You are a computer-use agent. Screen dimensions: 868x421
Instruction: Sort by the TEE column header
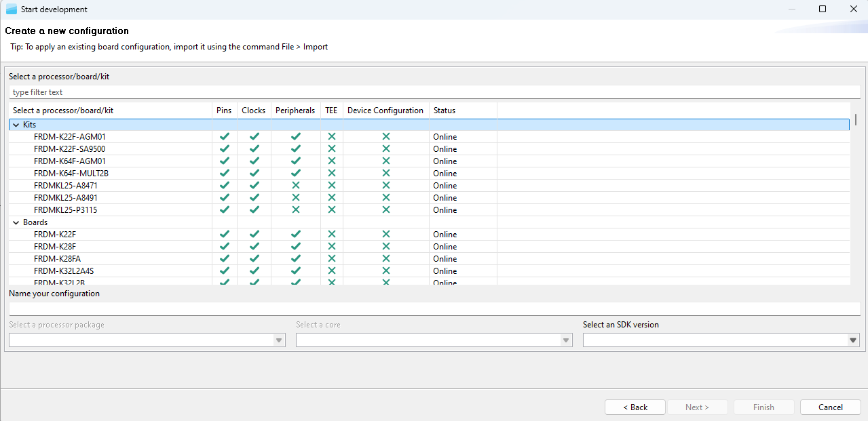[x=331, y=111]
